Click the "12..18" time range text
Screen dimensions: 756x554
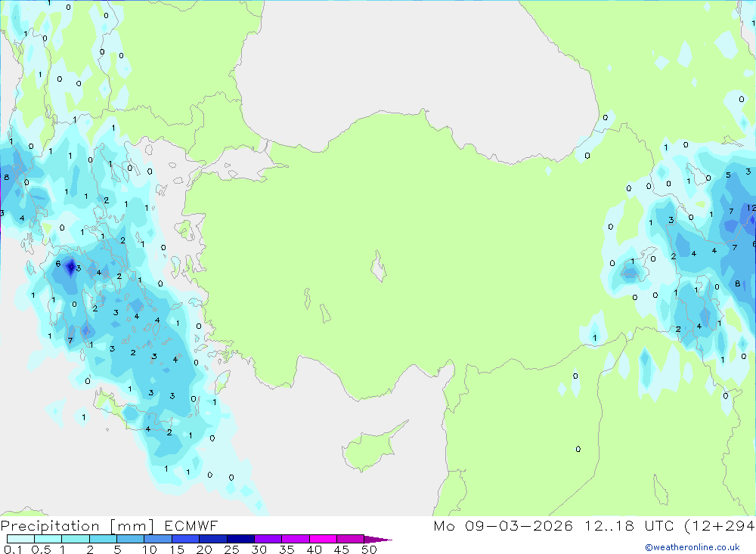click(609, 526)
